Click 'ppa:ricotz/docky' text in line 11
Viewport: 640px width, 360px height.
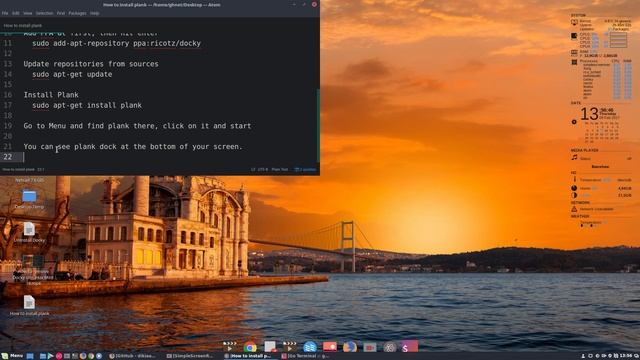(167, 43)
